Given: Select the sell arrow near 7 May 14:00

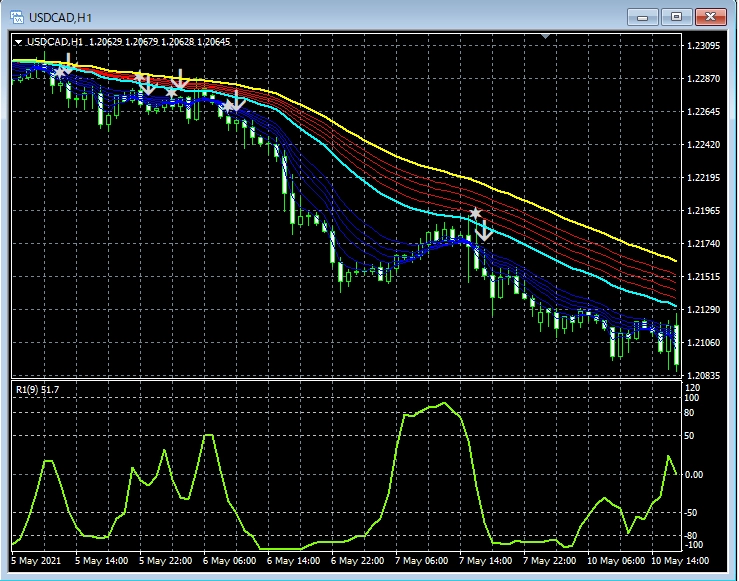Looking at the screenshot, I should pyautogui.click(x=484, y=230).
